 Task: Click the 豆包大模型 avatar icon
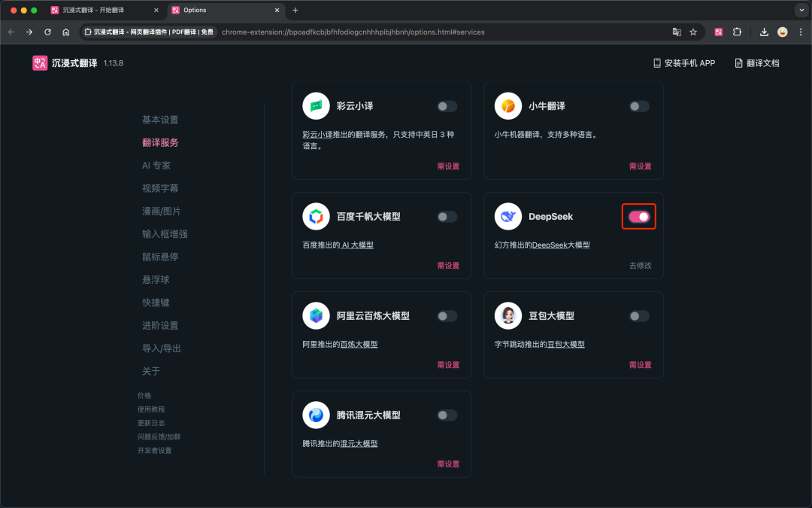pyautogui.click(x=507, y=315)
